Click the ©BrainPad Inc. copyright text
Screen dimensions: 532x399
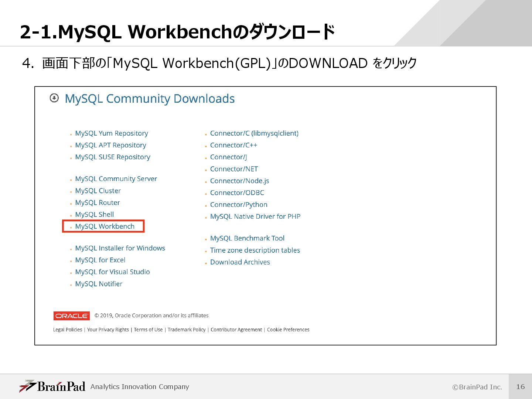[477, 387]
